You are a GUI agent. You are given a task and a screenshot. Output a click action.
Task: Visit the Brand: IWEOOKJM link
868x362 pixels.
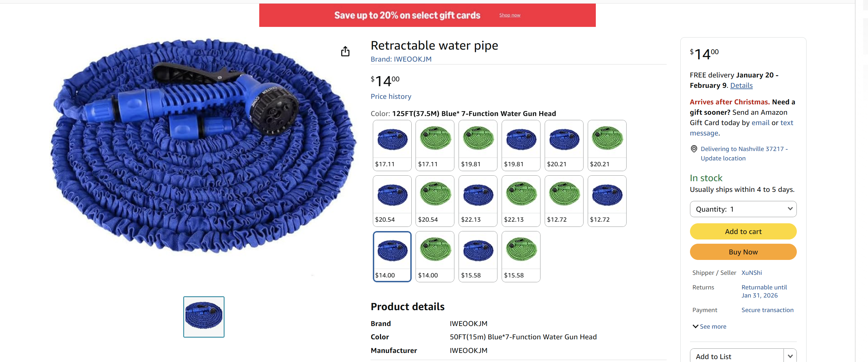pyautogui.click(x=401, y=59)
